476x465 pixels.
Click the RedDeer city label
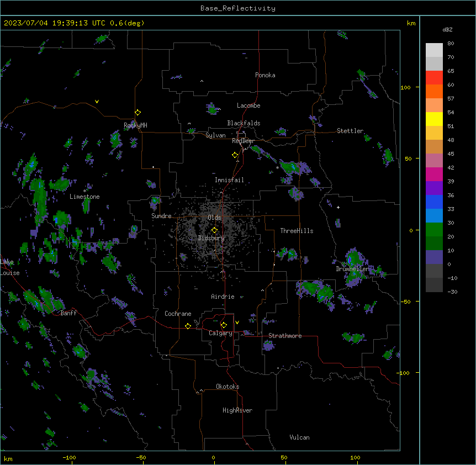click(x=243, y=141)
